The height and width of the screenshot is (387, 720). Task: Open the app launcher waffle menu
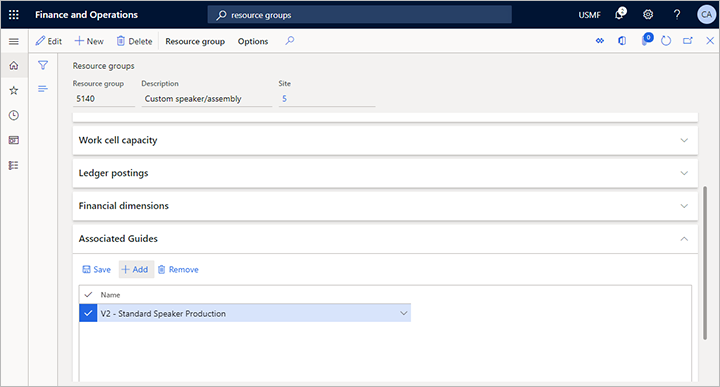(x=14, y=15)
